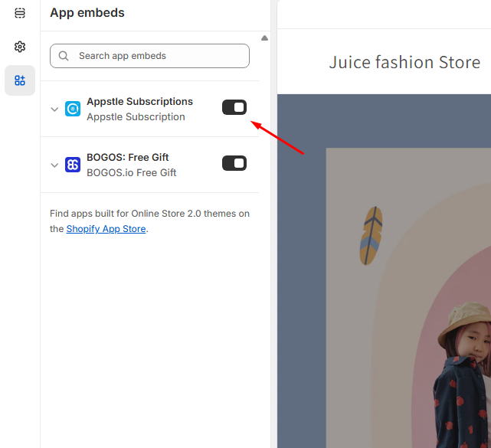Select the Appstle Subscriptions title text
Image resolution: width=491 pixels, height=448 pixels.
click(139, 102)
